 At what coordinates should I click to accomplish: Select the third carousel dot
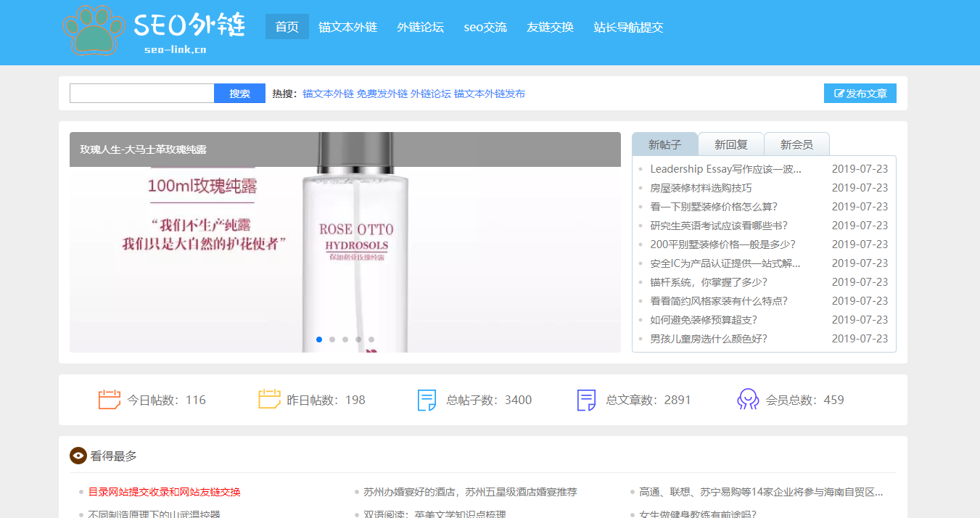[x=345, y=340]
